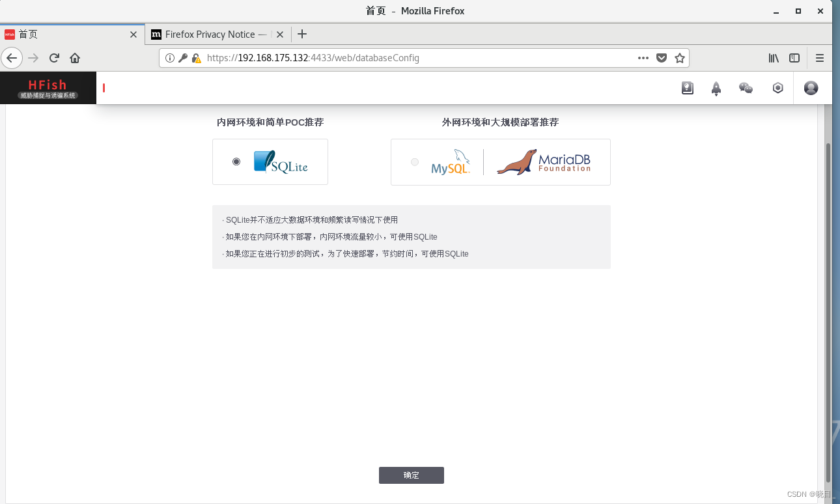Click the 如果您在内网环境下部署 note line
840x504 pixels.
(x=329, y=237)
